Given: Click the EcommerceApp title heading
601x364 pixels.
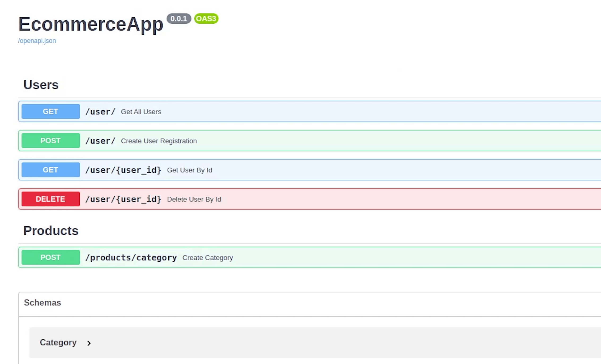Looking at the screenshot, I should coord(91,24).
